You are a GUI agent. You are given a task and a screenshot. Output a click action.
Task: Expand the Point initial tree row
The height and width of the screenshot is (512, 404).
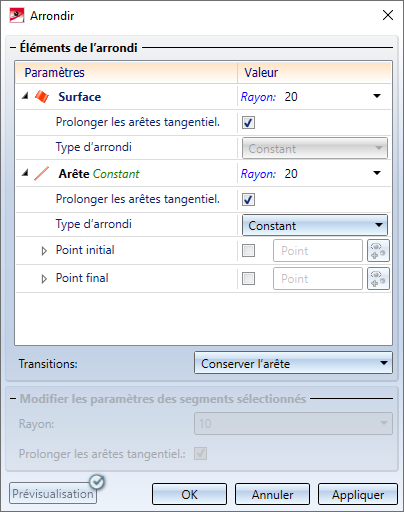44,251
